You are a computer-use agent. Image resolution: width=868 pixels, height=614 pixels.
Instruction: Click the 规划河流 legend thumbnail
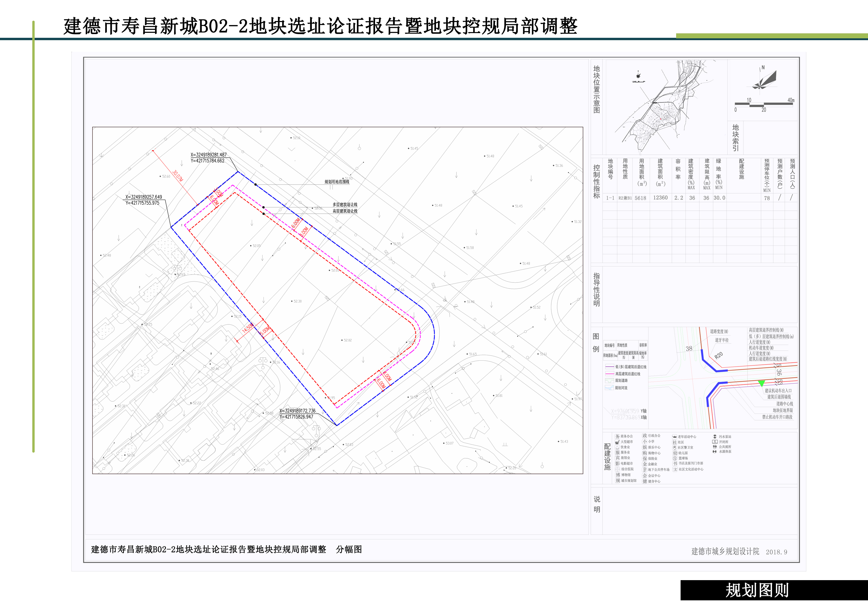(609, 388)
